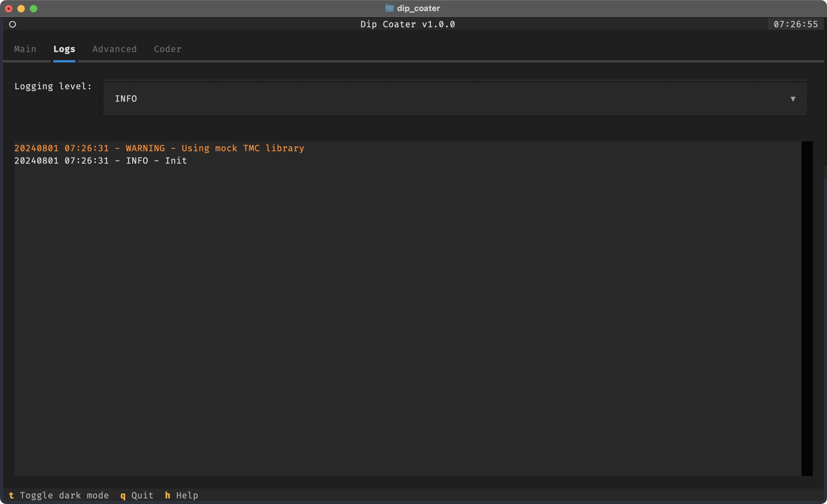Open the Advanced tab
This screenshot has height=504, width=827.
(x=114, y=49)
